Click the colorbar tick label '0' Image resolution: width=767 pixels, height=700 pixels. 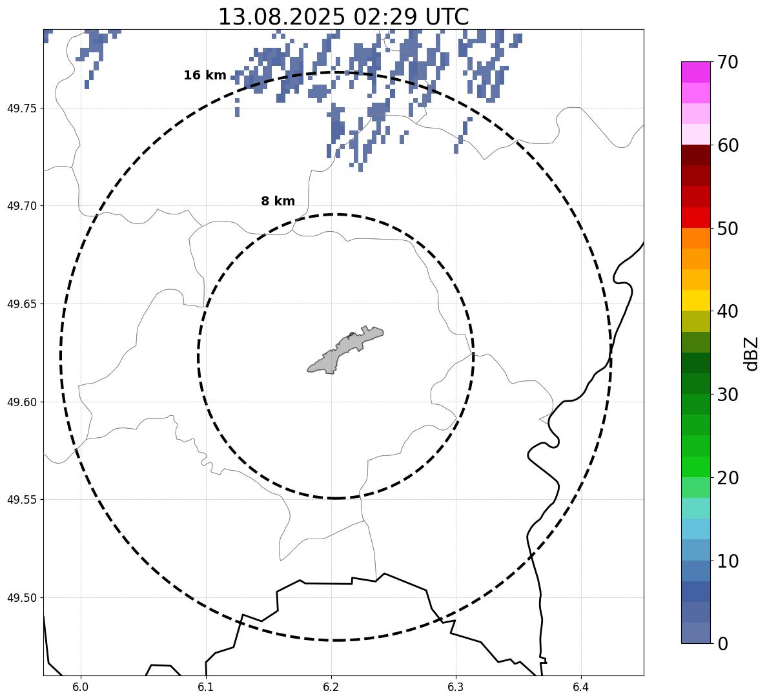coord(722,644)
